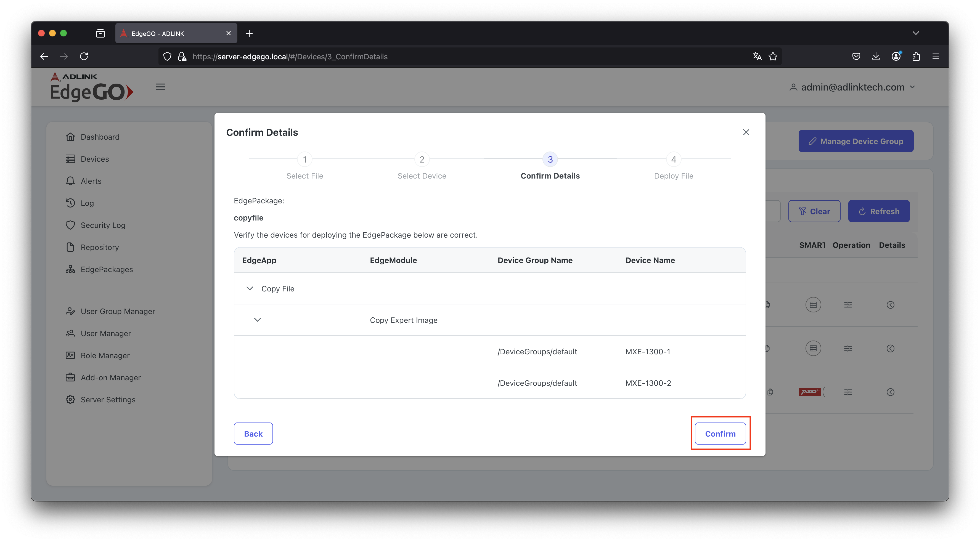The width and height of the screenshot is (980, 542).
Task: Open the browser downloads icon
Action: pyautogui.click(x=876, y=56)
